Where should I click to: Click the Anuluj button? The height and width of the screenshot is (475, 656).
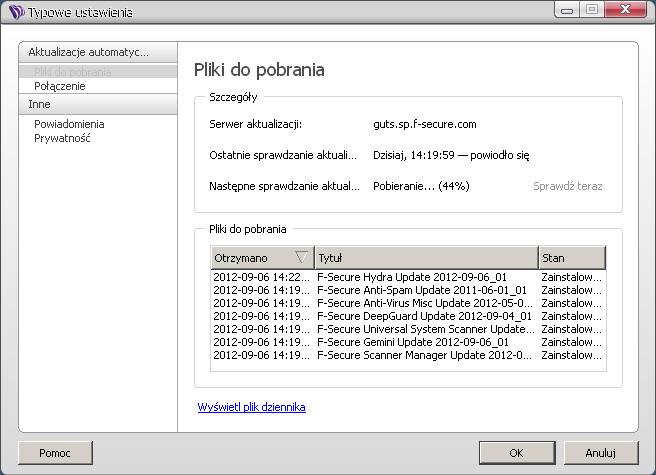pyautogui.click(x=601, y=453)
